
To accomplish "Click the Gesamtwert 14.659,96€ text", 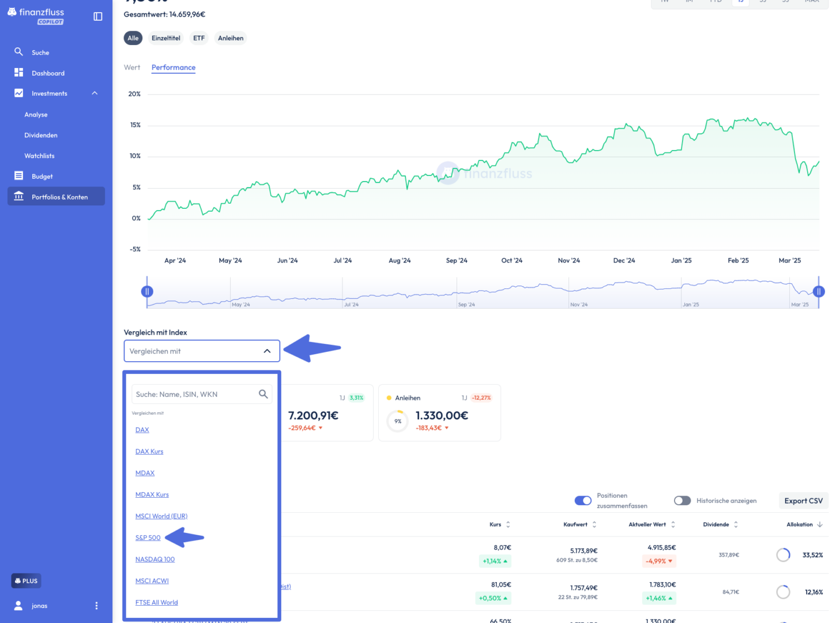I will (x=164, y=14).
